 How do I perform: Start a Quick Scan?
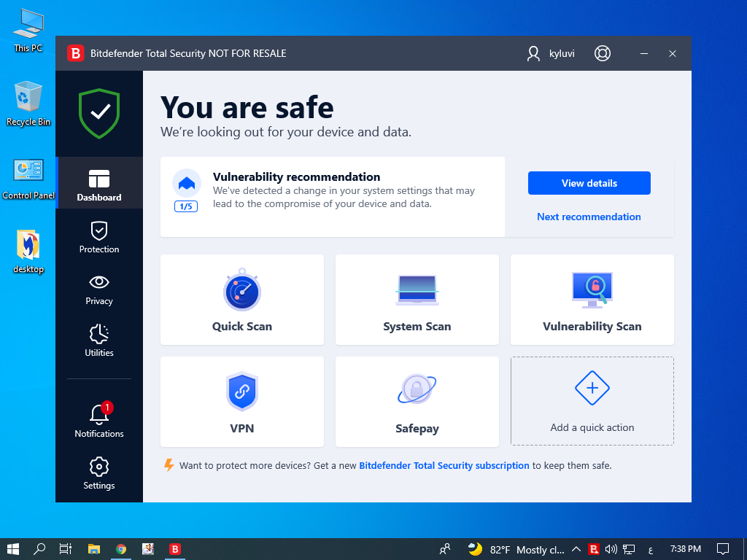tap(242, 300)
